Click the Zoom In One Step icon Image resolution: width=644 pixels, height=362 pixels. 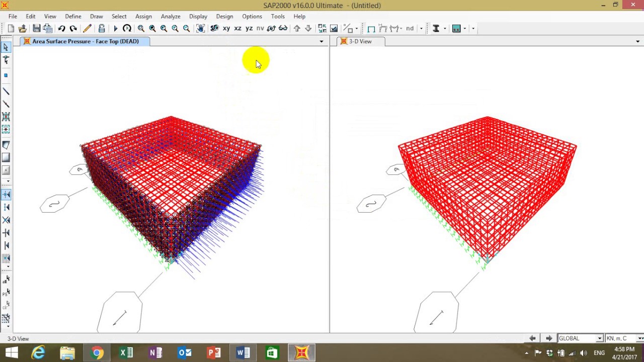(175, 29)
